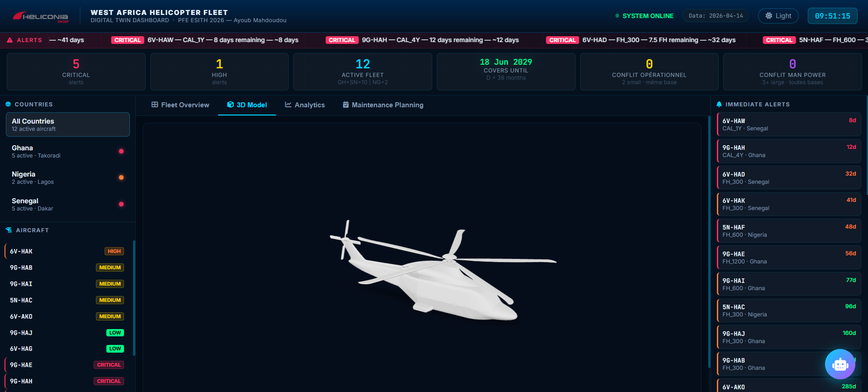Select Ghana in countries list
The height and width of the screenshot is (392, 868).
(68, 151)
